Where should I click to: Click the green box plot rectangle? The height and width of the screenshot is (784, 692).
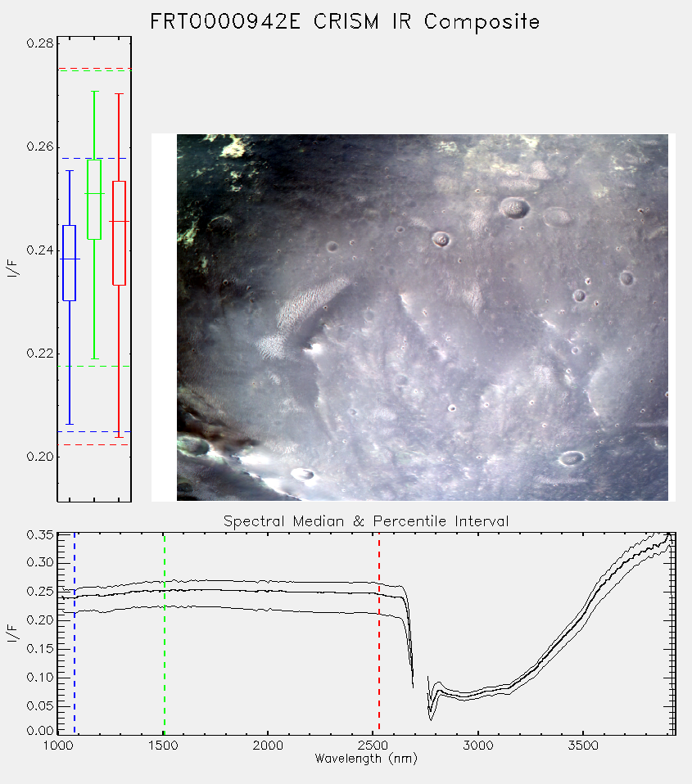pyautogui.click(x=94, y=200)
